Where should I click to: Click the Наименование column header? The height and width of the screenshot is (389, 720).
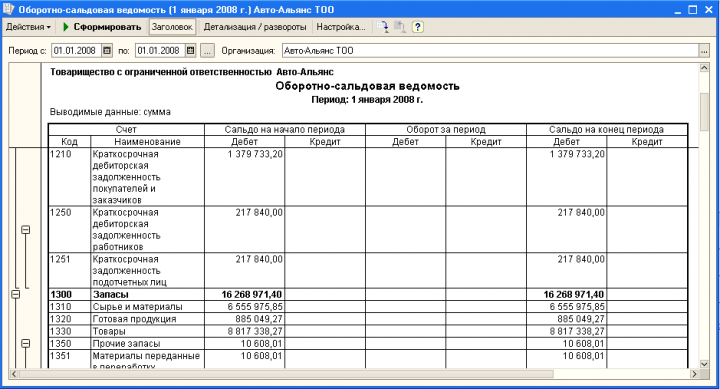147,141
